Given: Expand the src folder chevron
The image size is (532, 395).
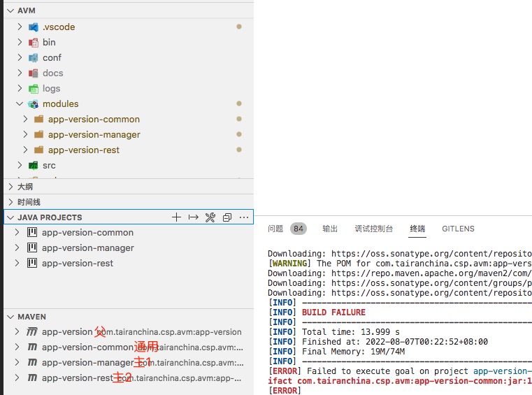Looking at the screenshot, I should tap(20, 165).
